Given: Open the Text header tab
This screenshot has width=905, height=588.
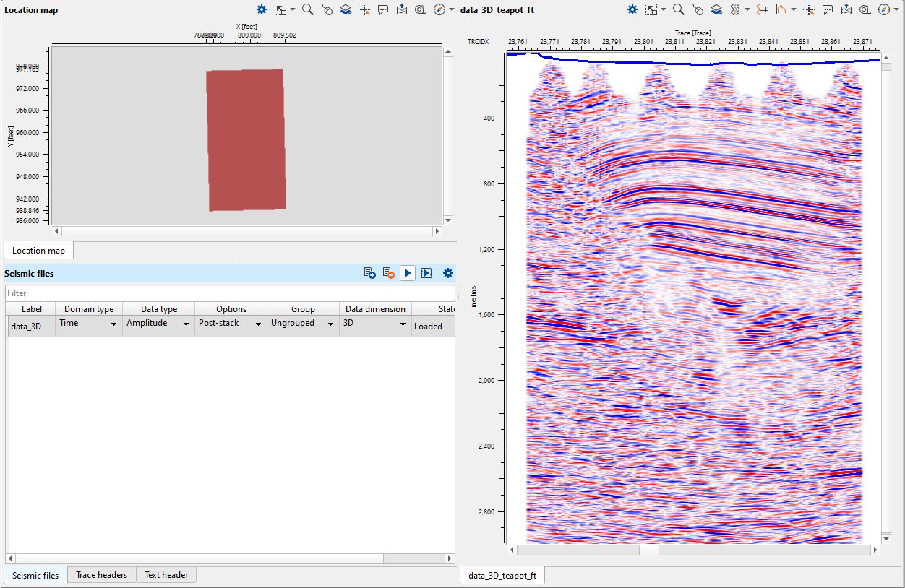Looking at the screenshot, I should tap(166, 575).
